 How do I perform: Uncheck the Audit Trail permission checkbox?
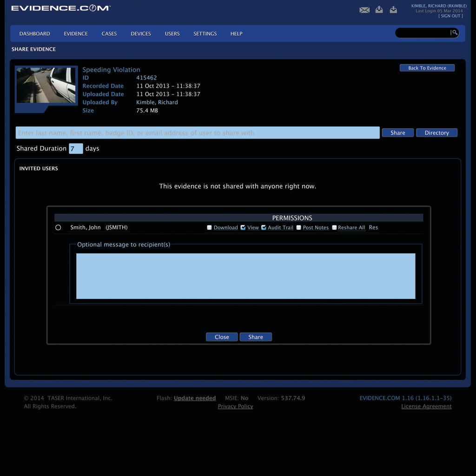(x=264, y=228)
